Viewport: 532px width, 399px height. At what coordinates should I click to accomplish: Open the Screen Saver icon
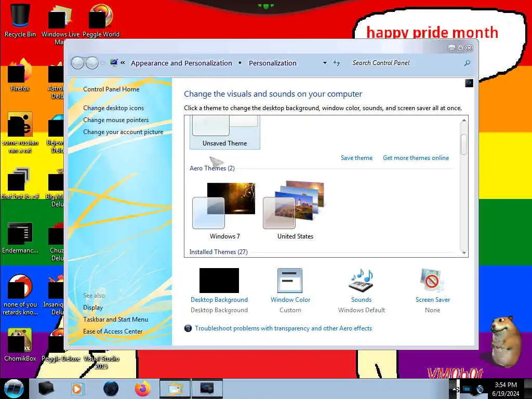(432, 280)
